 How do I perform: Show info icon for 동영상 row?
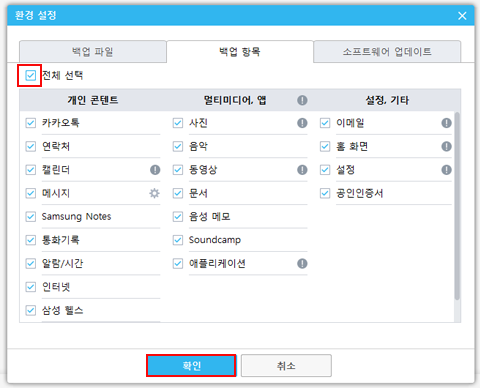point(302,170)
